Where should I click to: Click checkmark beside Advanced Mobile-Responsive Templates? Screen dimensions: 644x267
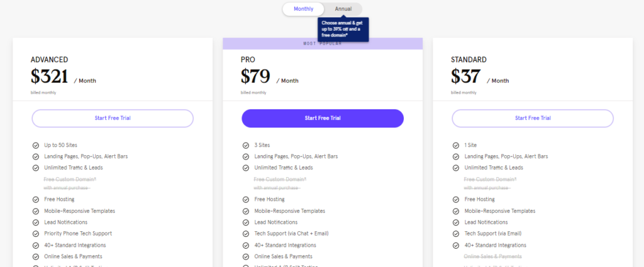[35, 211]
